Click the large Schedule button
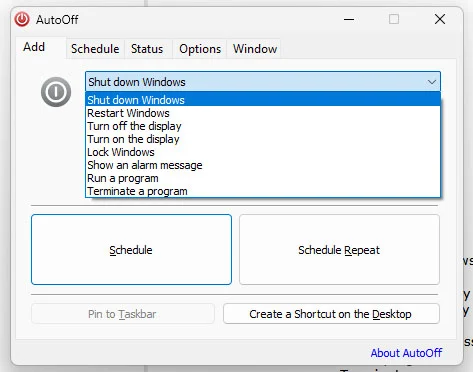 tap(131, 250)
